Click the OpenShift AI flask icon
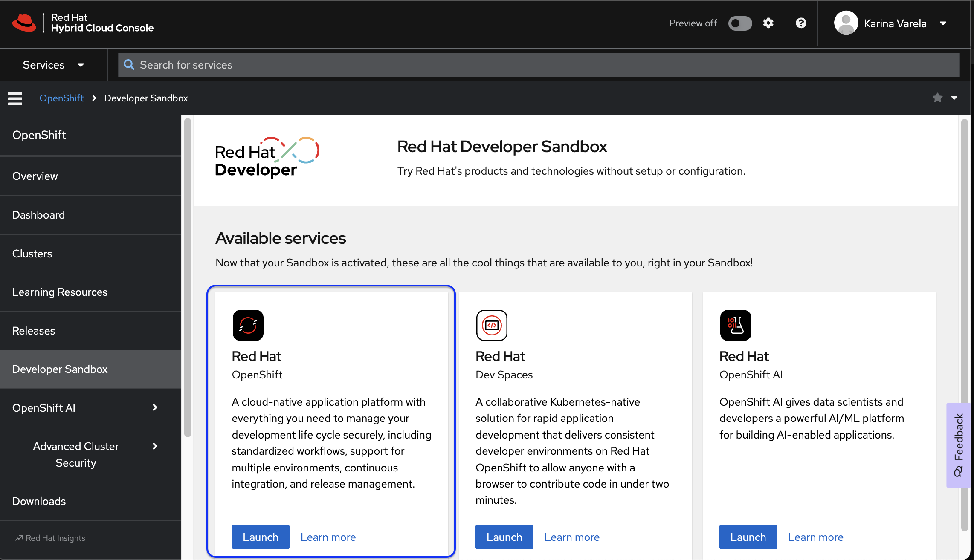 click(x=736, y=325)
